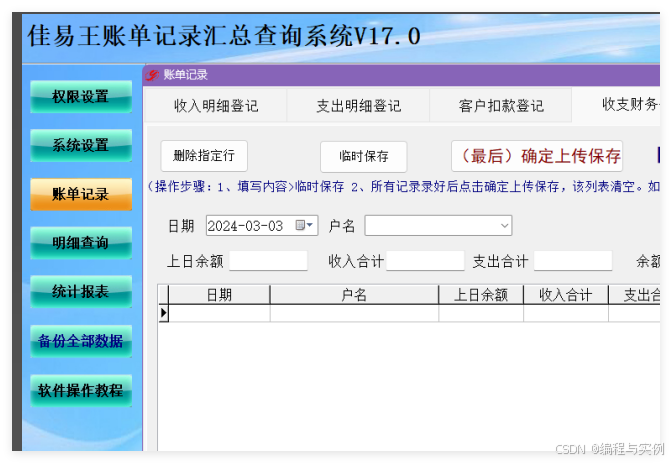The image size is (672, 463).
Task: Click the empty 户名 cell in first row
Action: pyautogui.click(x=354, y=313)
